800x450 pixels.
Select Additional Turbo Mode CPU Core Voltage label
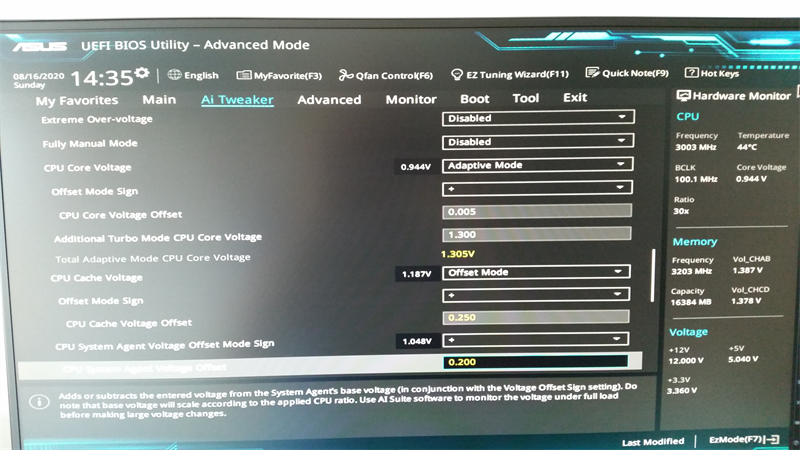158,238
